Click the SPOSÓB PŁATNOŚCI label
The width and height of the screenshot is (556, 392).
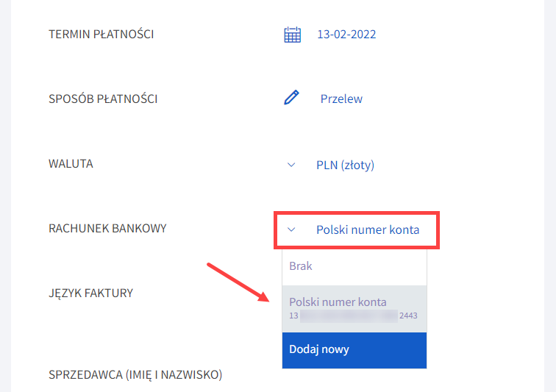coord(103,99)
